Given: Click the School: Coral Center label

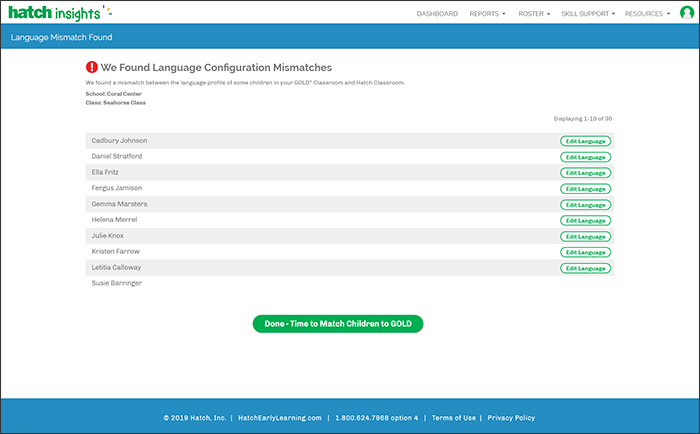Looking at the screenshot, I should click(x=113, y=94).
